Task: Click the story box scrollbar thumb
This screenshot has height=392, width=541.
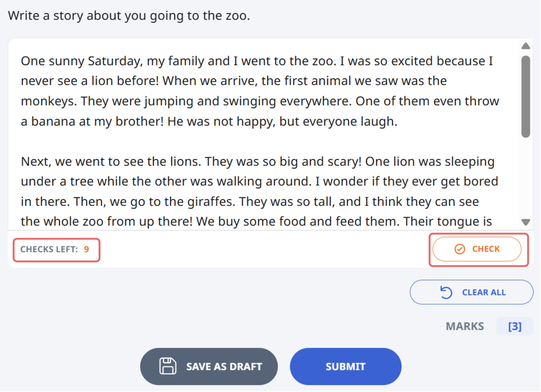Action: 526,96
